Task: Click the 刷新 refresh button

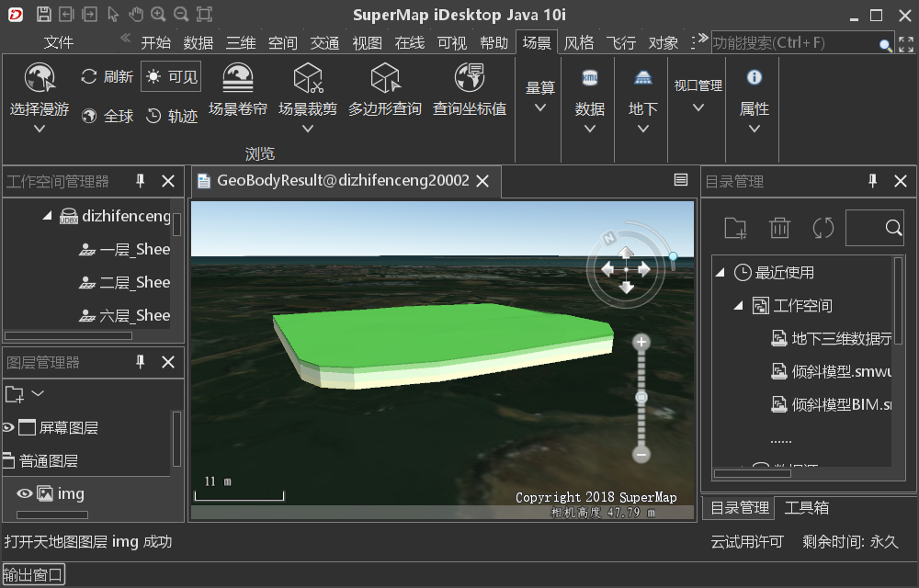Action: point(108,77)
